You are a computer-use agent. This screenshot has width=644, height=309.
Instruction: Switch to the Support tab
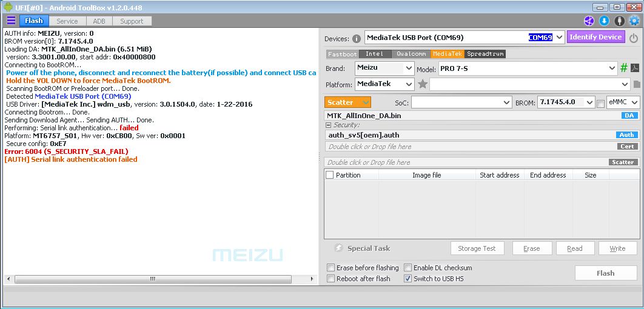pos(132,21)
